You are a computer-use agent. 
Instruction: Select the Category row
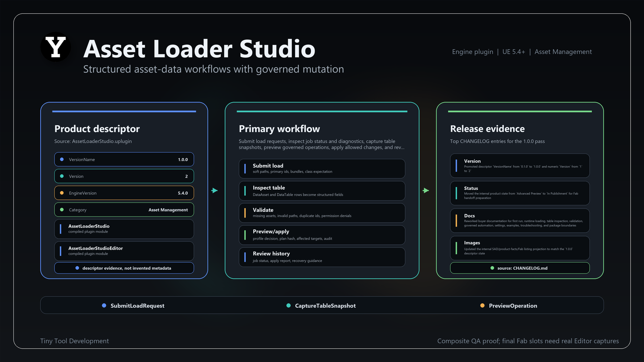(x=124, y=210)
